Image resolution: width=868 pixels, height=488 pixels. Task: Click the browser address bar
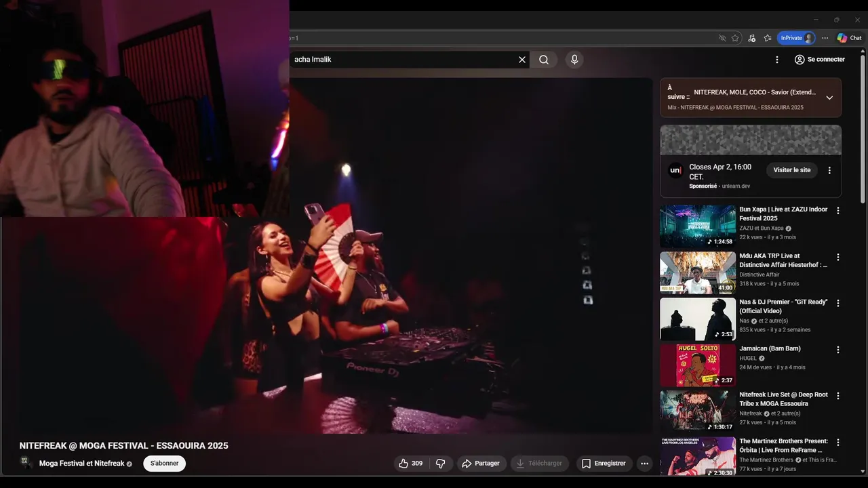pyautogui.click(x=500, y=38)
